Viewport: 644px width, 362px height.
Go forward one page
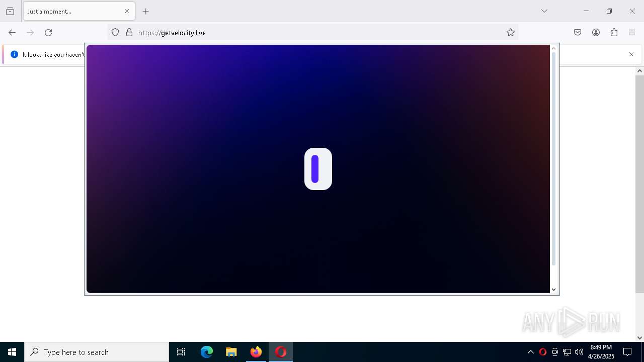point(30,33)
